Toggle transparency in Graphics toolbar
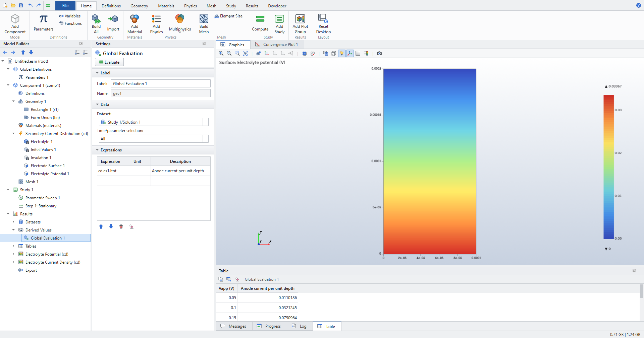 [326, 53]
